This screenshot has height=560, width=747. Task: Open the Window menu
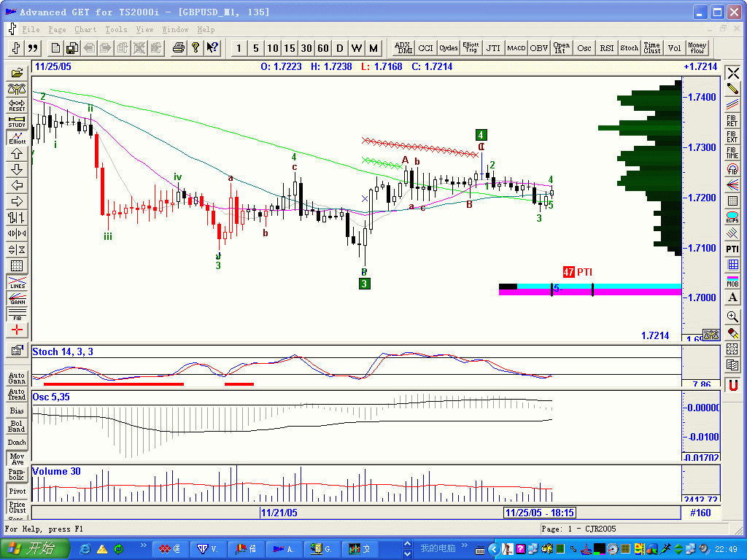coord(175,29)
